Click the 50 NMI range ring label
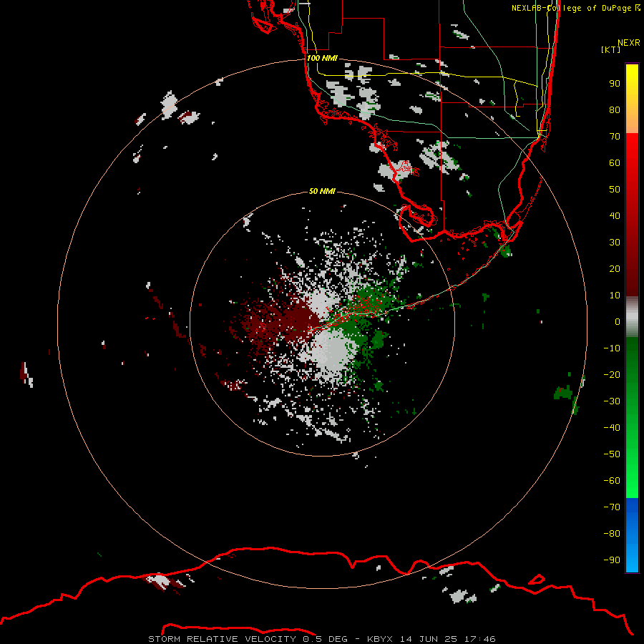 click(322, 191)
